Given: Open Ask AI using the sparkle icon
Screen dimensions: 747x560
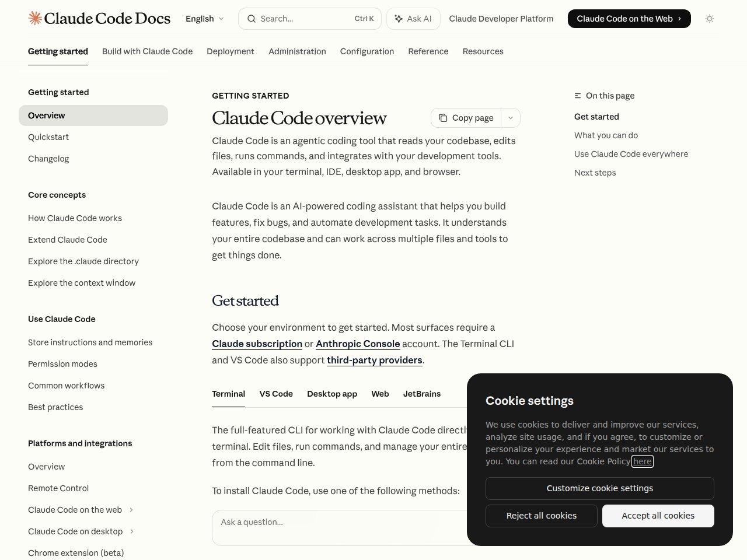Looking at the screenshot, I should point(397,18).
